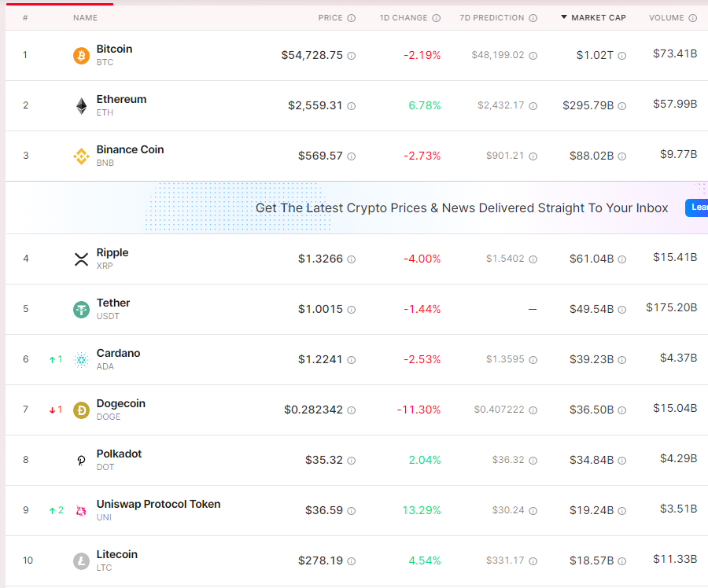Click info icon next to Litecoin prediction $331.17

(x=533, y=561)
